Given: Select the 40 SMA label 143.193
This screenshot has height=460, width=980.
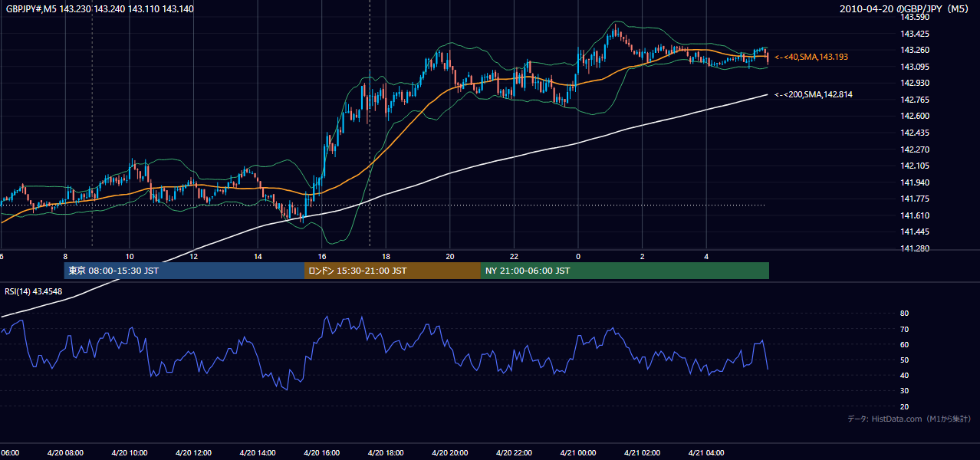Looking at the screenshot, I should tap(811, 57).
